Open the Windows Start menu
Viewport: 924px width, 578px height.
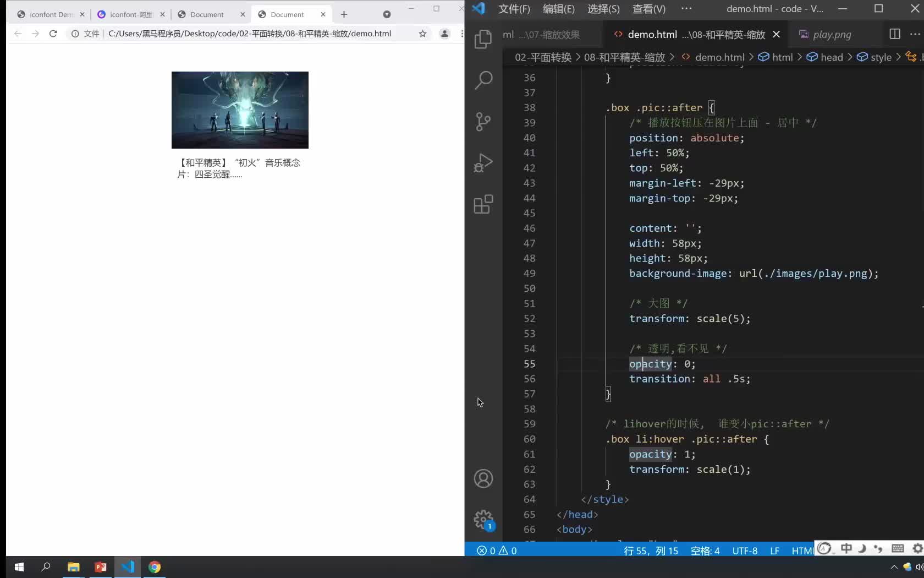pyautogui.click(x=19, y=567)
